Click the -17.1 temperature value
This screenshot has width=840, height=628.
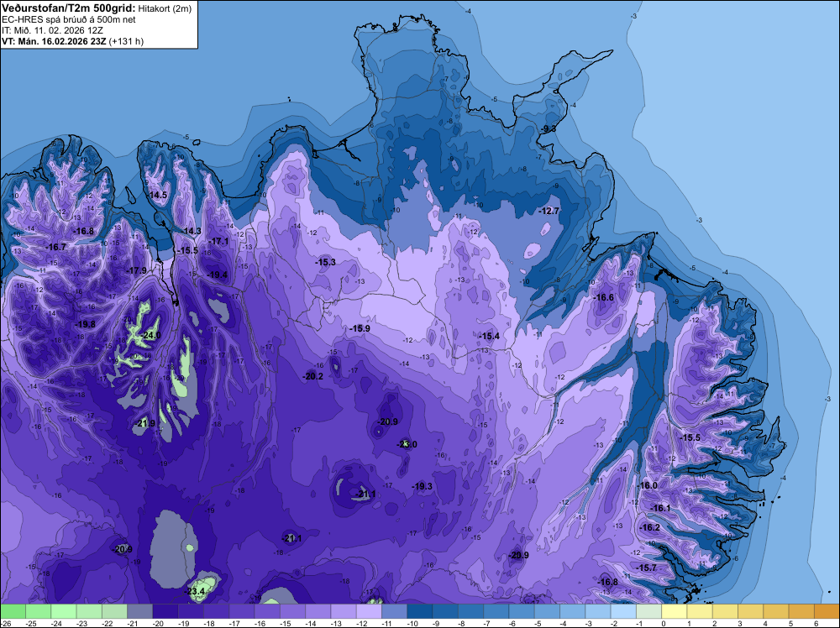click(x=218, y=241)
